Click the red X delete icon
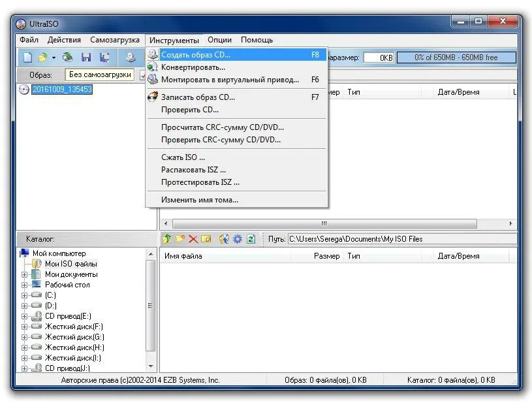532x403 pixels. pos(193,239)
